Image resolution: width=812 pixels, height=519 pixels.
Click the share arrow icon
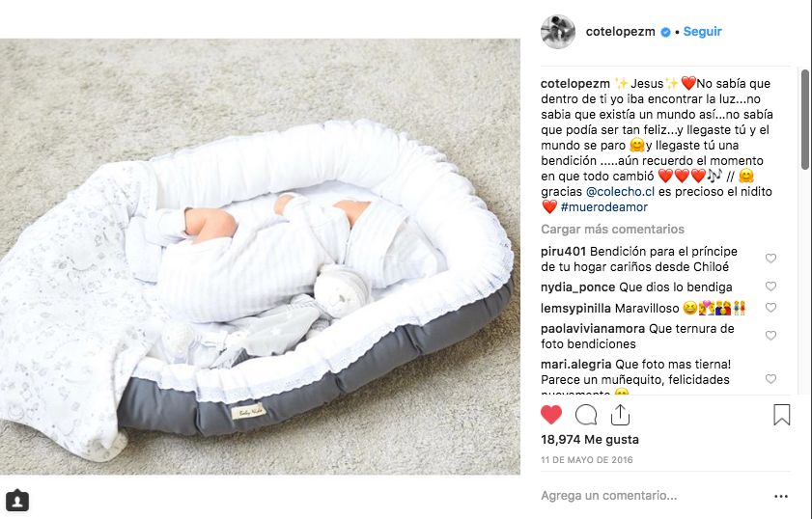[x=620, y=415]
